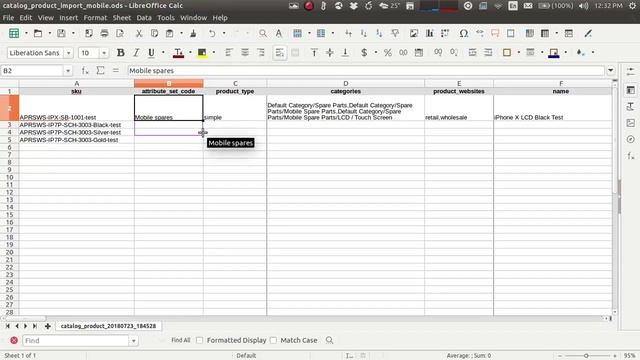The image size is (640, 360).
Task: Toggle Bold formatting
Action: click(120, 53)
